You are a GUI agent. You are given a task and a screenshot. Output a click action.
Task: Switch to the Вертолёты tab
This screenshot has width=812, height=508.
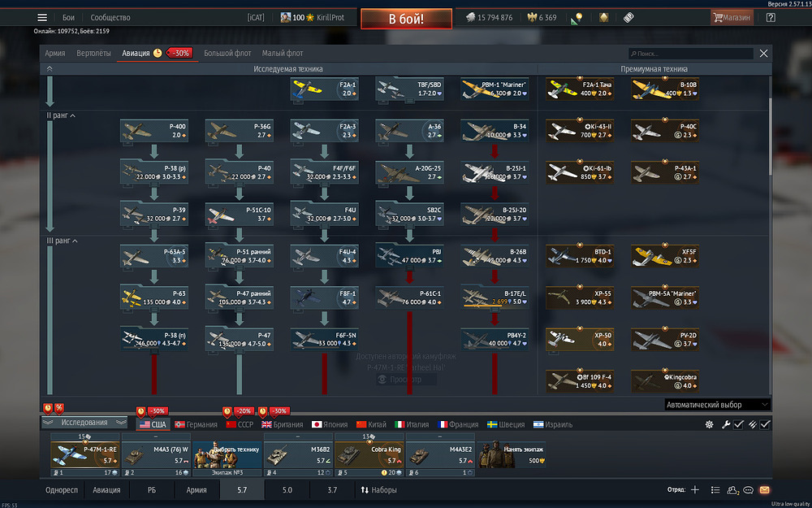coord(93,53)
